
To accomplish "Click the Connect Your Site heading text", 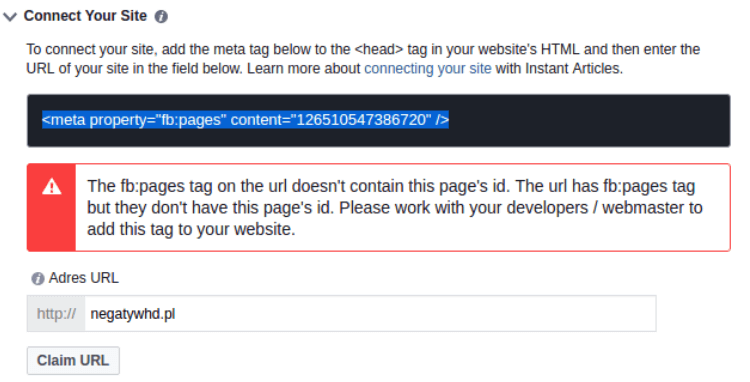I will pyautogui.click(x=85, y=16).
